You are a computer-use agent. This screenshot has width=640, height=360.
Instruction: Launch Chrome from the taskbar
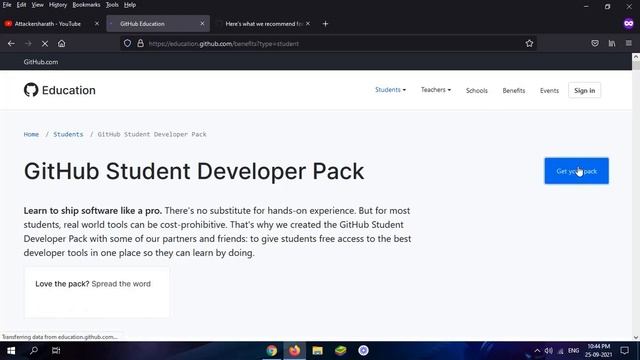(271, 351)
